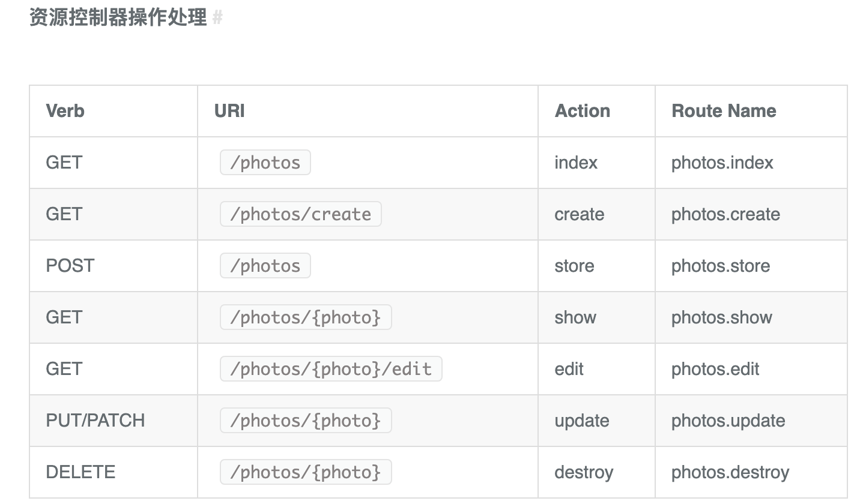Viewport: 860px width, 504px height.
Task: Click the photos.update route name
Action: (x=728, y=421)
